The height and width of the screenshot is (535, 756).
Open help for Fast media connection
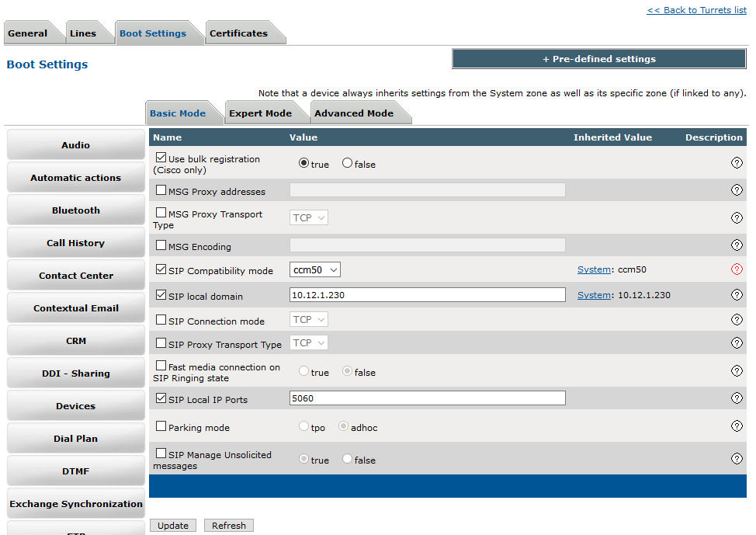[x=737, y=370]
